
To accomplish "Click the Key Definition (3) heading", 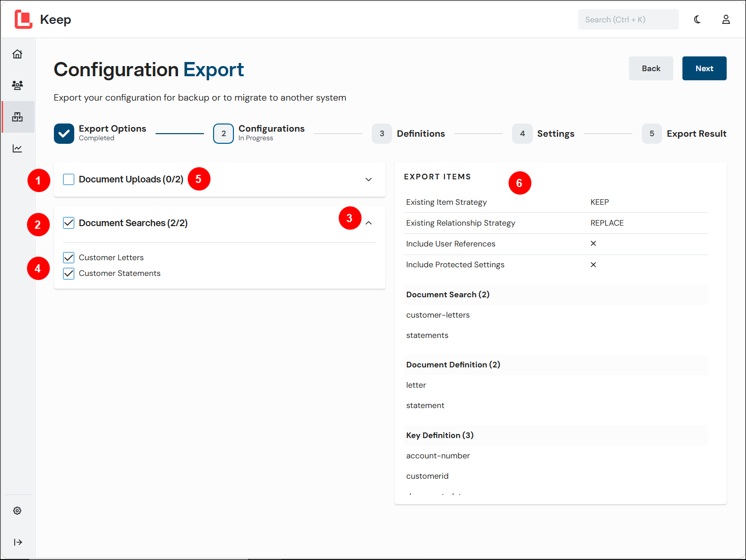I will coord(440,435).
